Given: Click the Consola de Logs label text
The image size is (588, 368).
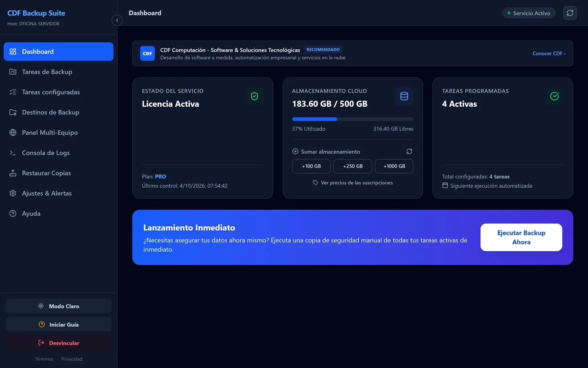Looking at the screenshot, I should tap(46, 153).
